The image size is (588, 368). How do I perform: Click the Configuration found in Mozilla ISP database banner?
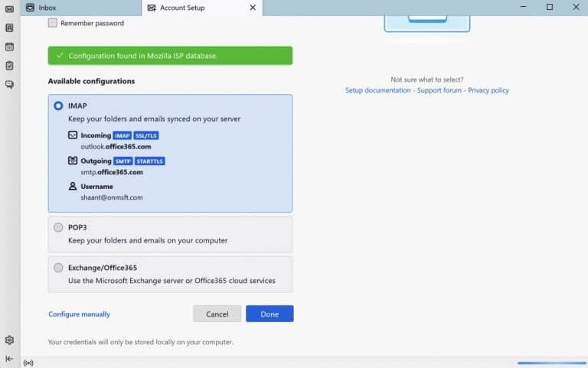click(170, 55)
